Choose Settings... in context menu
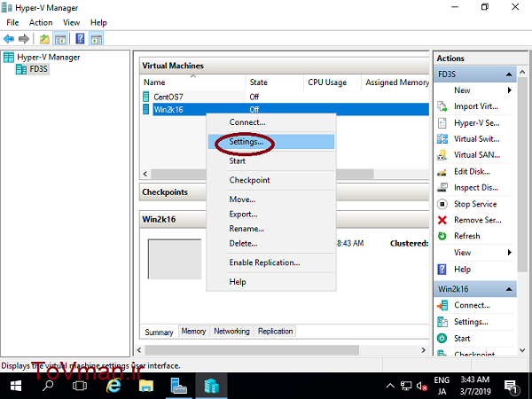The height and width of the screenshot is (399, 532). pyautogui.click(x=271, y=142)
